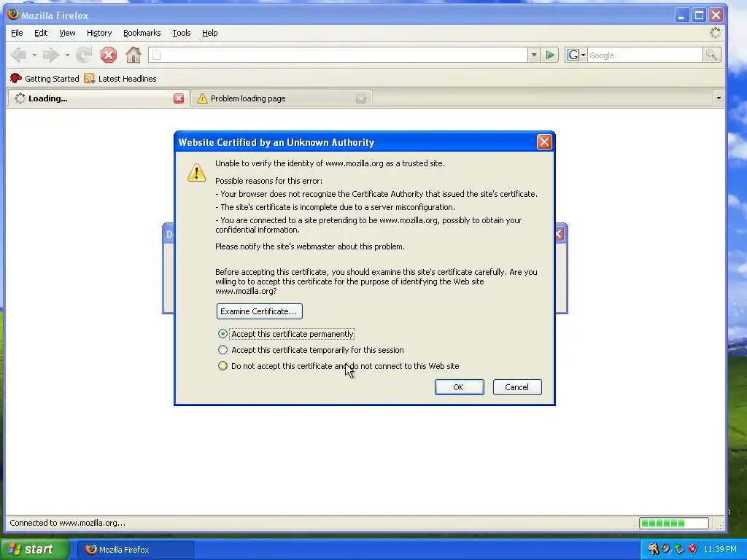Click the page icon in the address bar

pyautogui.click(x=157, y=55)
